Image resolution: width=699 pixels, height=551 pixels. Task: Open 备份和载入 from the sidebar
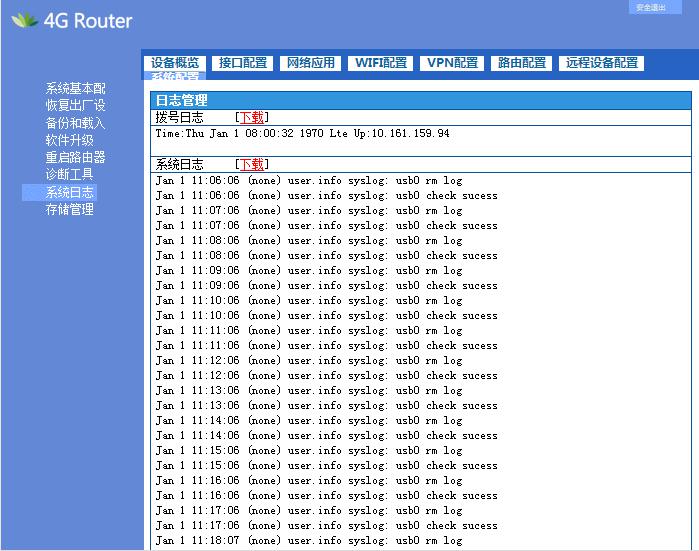click(75, 123)
